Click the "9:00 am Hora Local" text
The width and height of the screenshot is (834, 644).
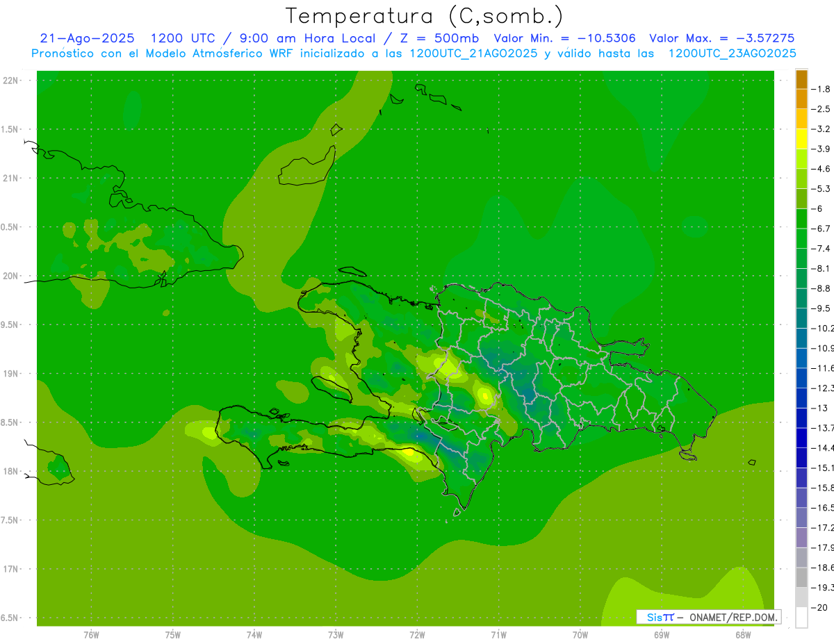pos(307,38)
